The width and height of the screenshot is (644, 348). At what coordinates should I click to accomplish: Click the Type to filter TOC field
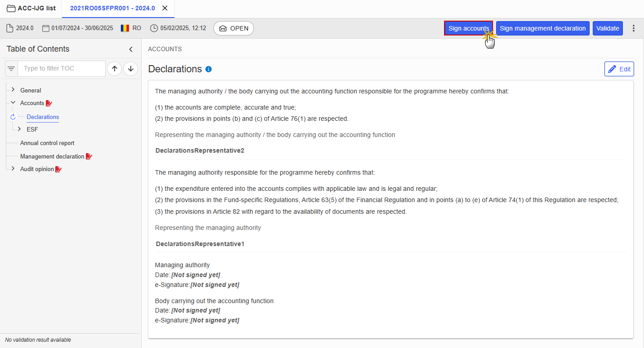pyautogui.click(x=62, y=69)
